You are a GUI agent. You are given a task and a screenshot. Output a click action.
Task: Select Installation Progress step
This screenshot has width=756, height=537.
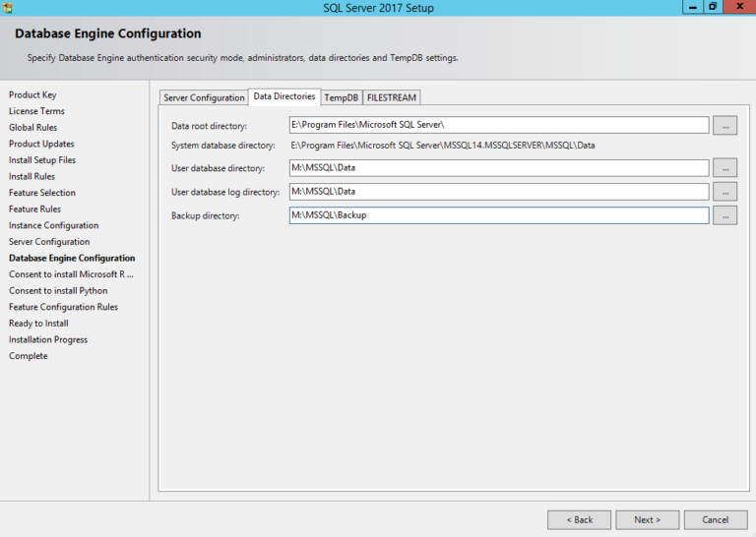pos(48,340)
